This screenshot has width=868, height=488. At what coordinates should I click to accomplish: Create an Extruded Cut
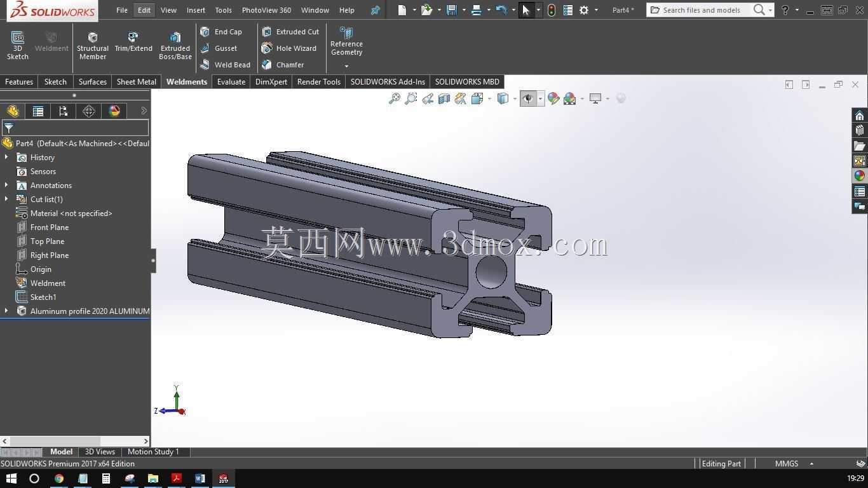[x=290, y=32]
